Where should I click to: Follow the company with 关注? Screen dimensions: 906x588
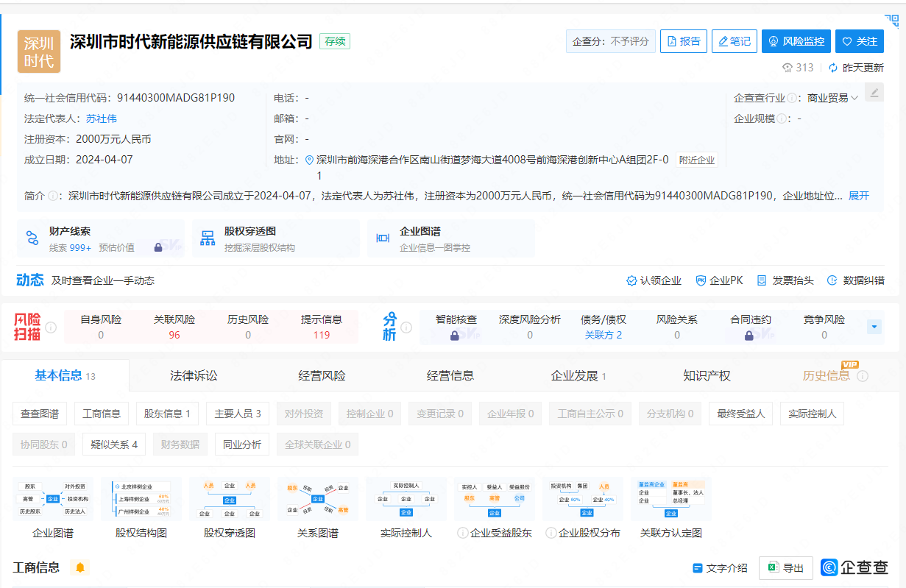[x=860, y=41]
